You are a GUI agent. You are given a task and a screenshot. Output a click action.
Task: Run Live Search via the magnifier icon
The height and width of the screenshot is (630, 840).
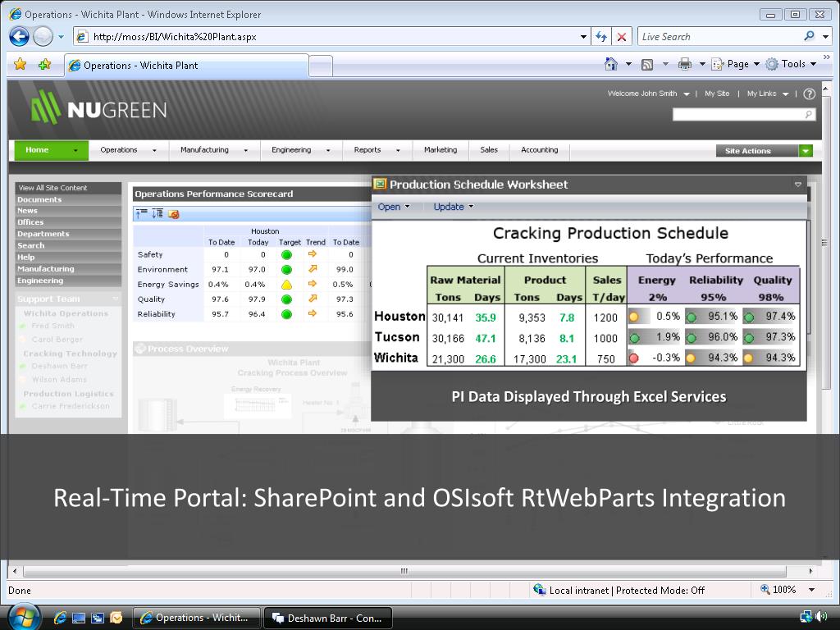(x=809, y=36)
